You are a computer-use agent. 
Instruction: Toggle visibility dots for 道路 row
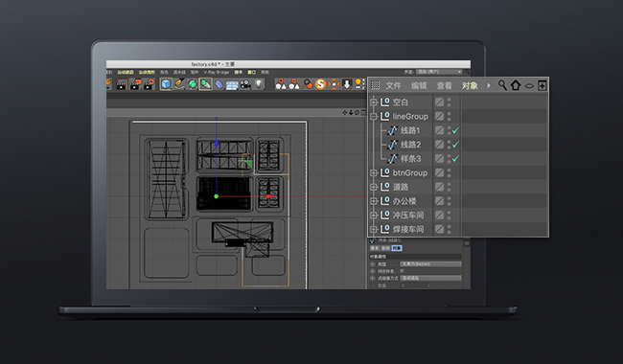coord(450,187)
